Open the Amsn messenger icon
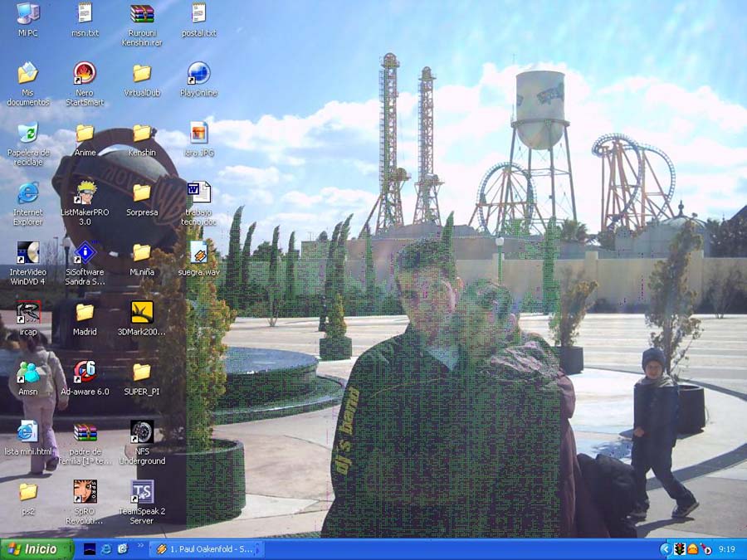747x560 pixels. pos(27,372)
